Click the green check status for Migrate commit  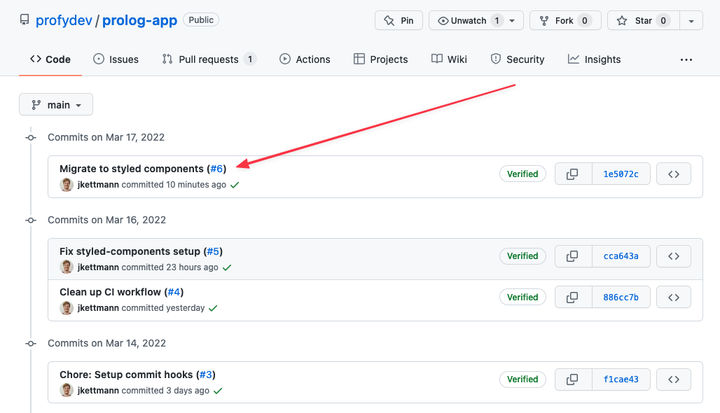(235, 185)
